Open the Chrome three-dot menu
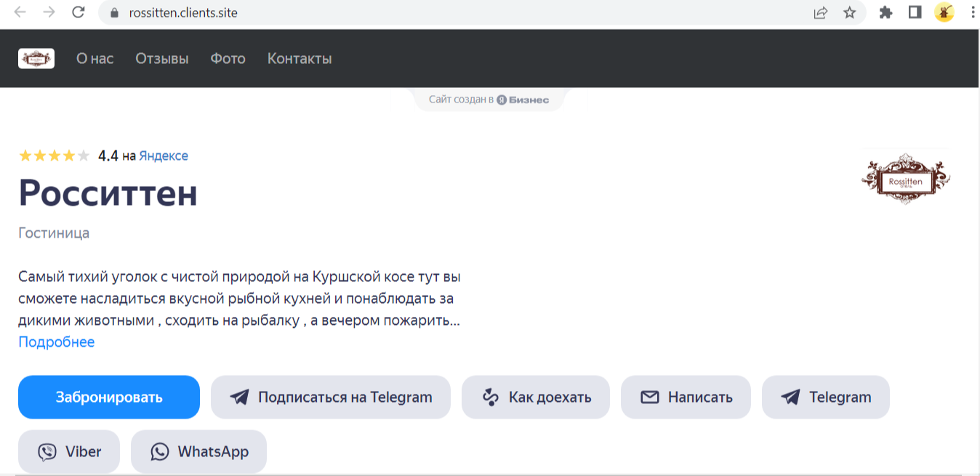The height and width of the screenshot is (476, 980). (x=971, y=12)
